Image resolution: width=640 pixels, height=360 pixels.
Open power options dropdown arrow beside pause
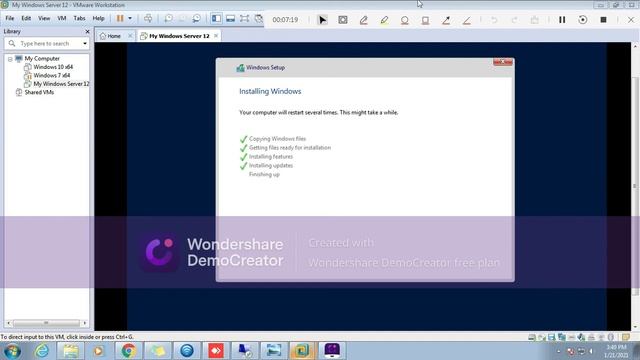tap(130, 18)
